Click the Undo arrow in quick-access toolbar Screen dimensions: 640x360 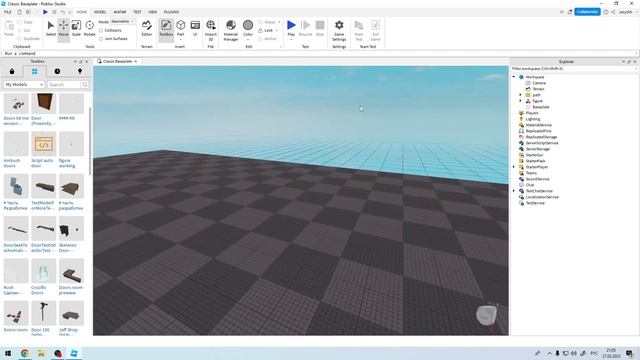(x=62, y=12)
